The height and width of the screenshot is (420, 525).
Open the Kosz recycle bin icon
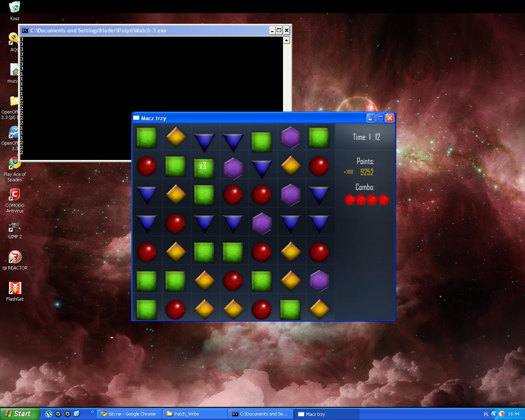pos(14,7)
